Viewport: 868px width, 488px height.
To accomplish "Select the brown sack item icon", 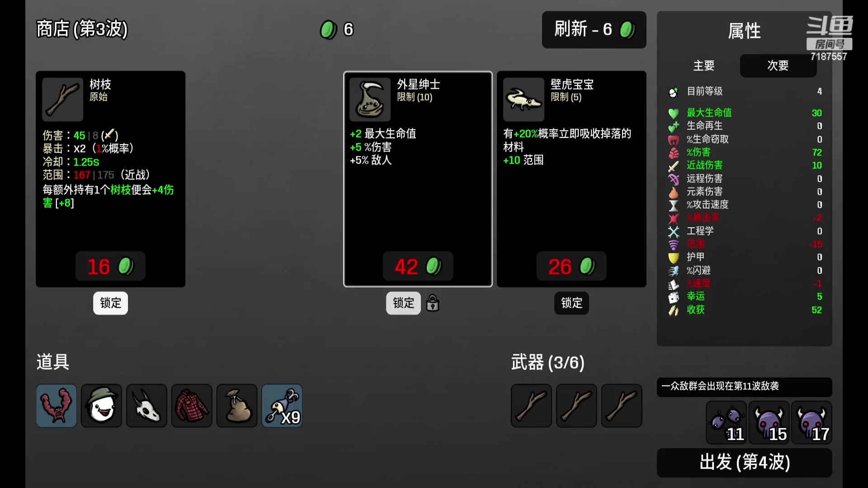I will [x=237, y=405].
